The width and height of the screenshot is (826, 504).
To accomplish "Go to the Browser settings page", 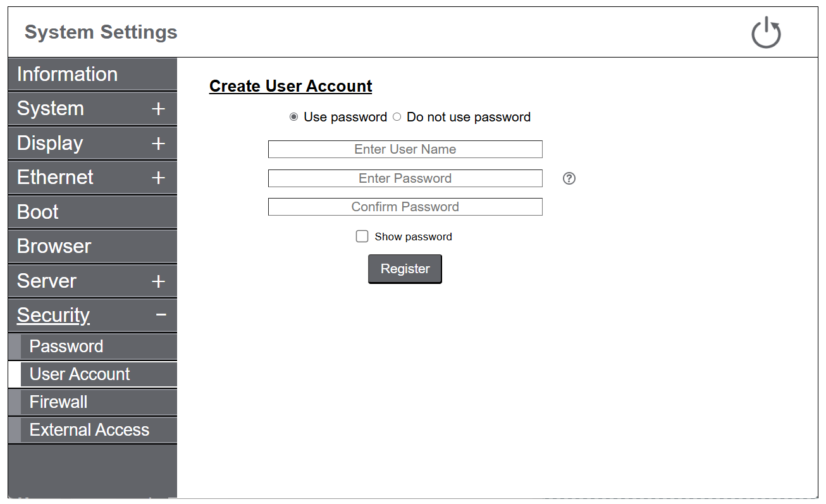I will pyautogui.click(x=54, y=246).
